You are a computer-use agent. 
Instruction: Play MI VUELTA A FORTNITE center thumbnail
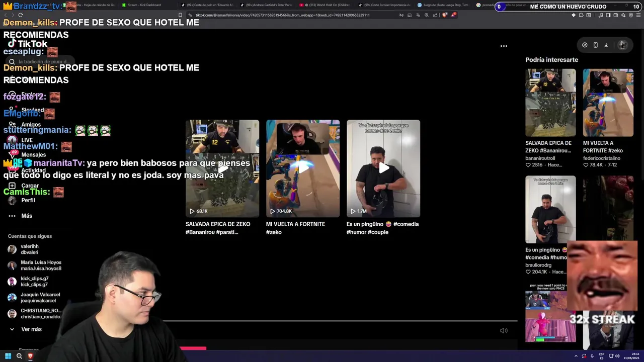[303, 168]
